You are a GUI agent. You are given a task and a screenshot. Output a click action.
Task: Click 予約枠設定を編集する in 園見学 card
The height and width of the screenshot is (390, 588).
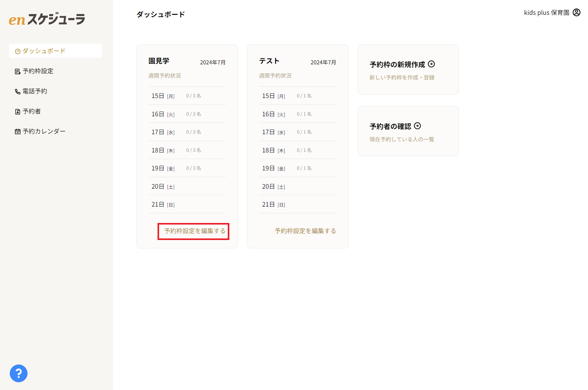[x=193, y=231]
